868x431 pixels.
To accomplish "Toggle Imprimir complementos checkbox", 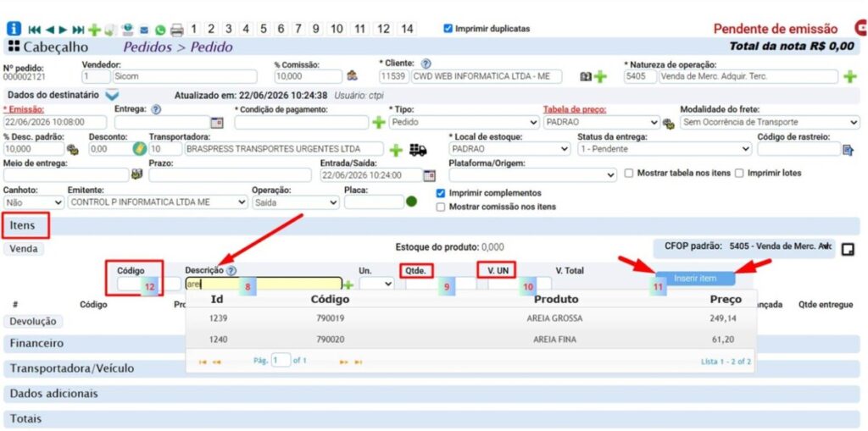I will pyautogui.click(x=441, y=193).
